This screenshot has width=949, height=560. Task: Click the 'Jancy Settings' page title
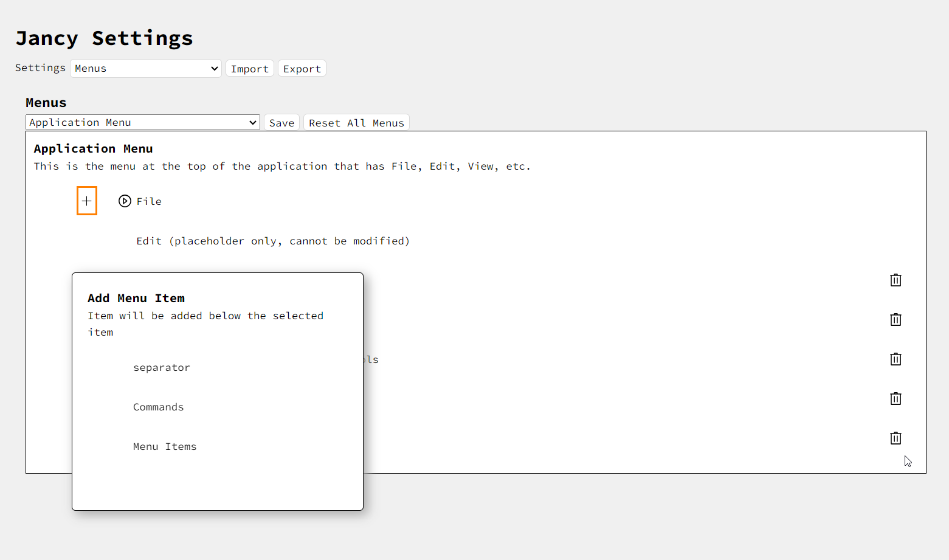pyautogui.click(x=105, y=38)
